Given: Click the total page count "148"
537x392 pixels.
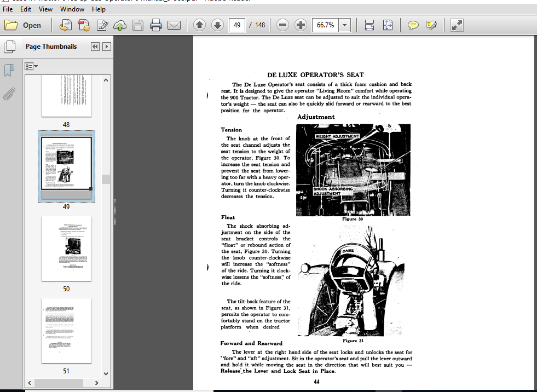Looking at the screenshot, I should [260, 25].
